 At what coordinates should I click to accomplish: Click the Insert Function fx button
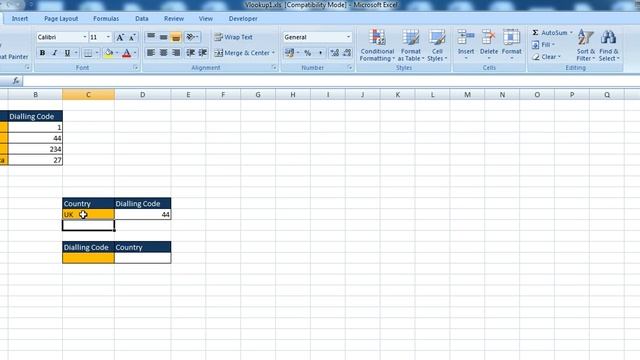pyautogui.click(x=16, y=81)
